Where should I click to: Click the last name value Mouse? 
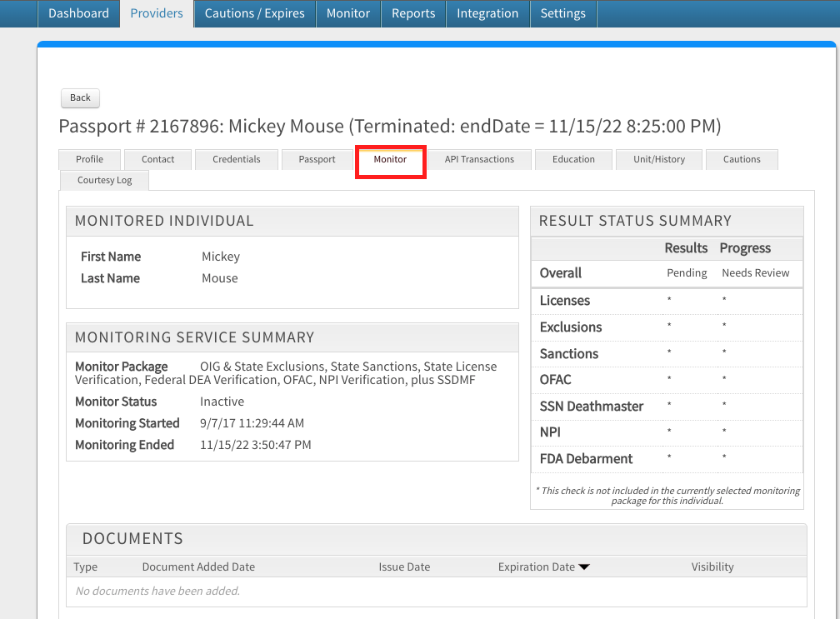(x=220, y=278)
